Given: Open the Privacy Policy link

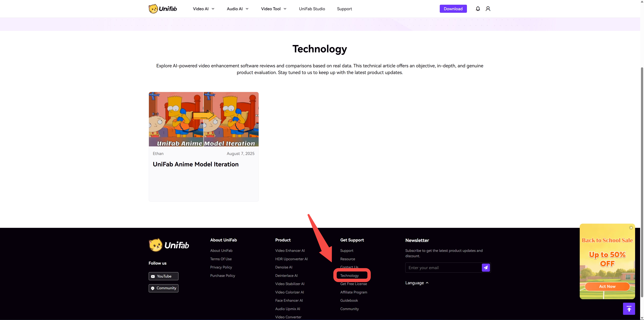Looking at the screenshot, I should click(221, 267).
